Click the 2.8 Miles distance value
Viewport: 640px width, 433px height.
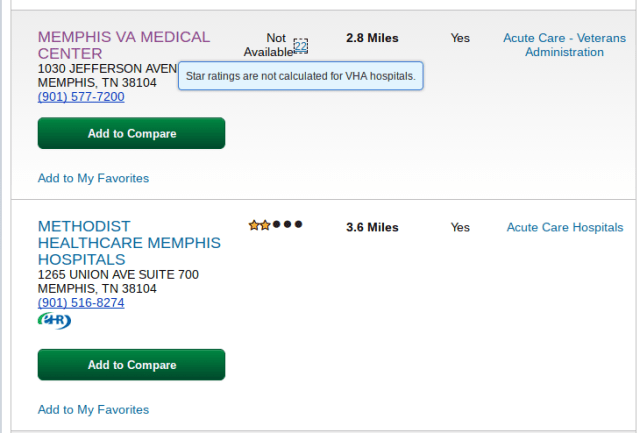click(372, 38)
